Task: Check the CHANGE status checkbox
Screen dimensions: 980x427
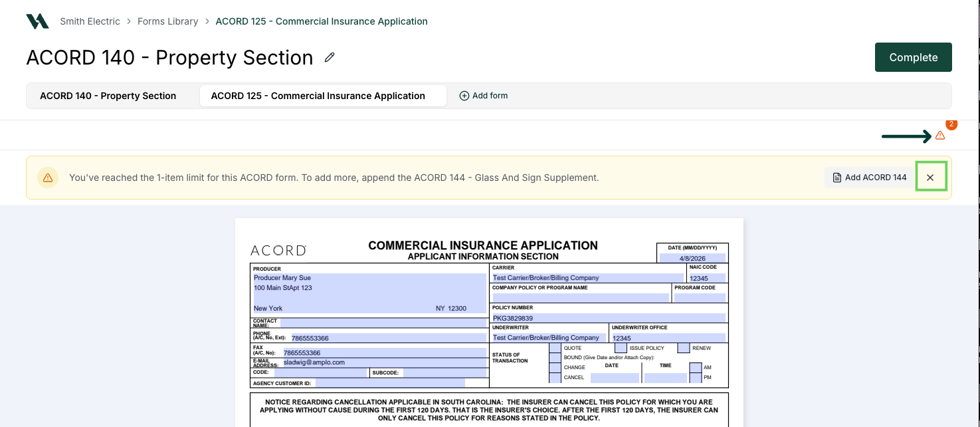Action: point(555,368)
